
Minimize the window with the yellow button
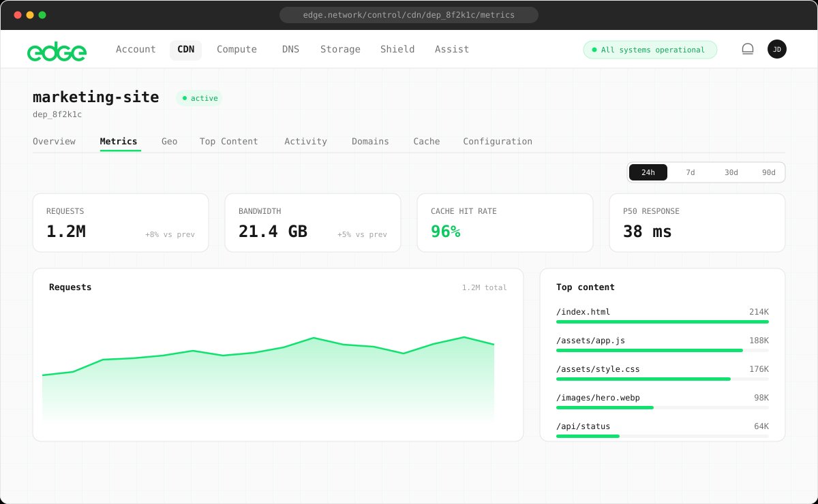click(x=30, y=15)
